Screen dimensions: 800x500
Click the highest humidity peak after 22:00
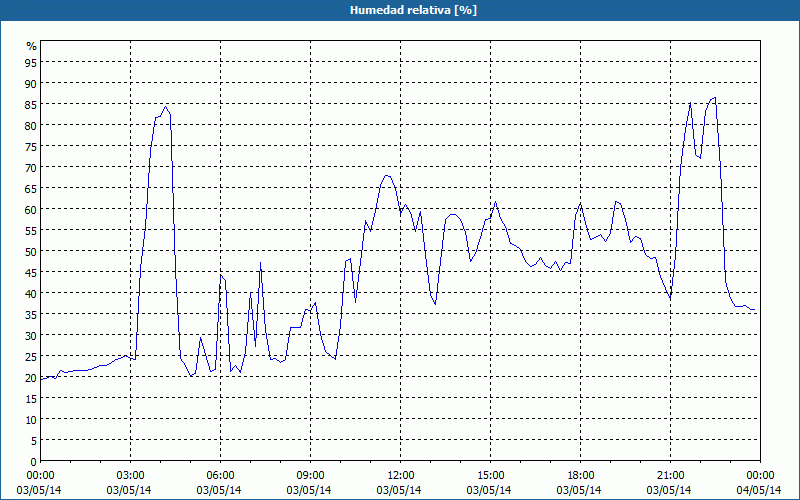pyautogui.click(x=715, y=97)
